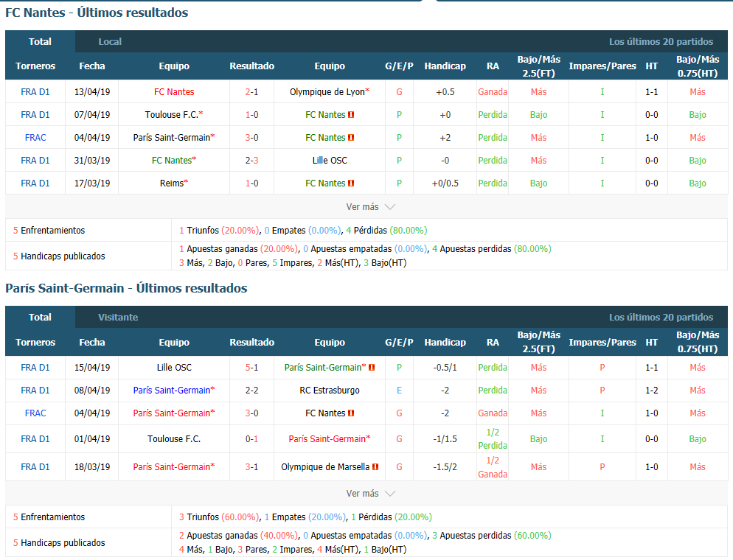This screenshot has width=733, height=560.
Task: Click red card icon beside Olympique de Marsella
Action: pos(375,467)
